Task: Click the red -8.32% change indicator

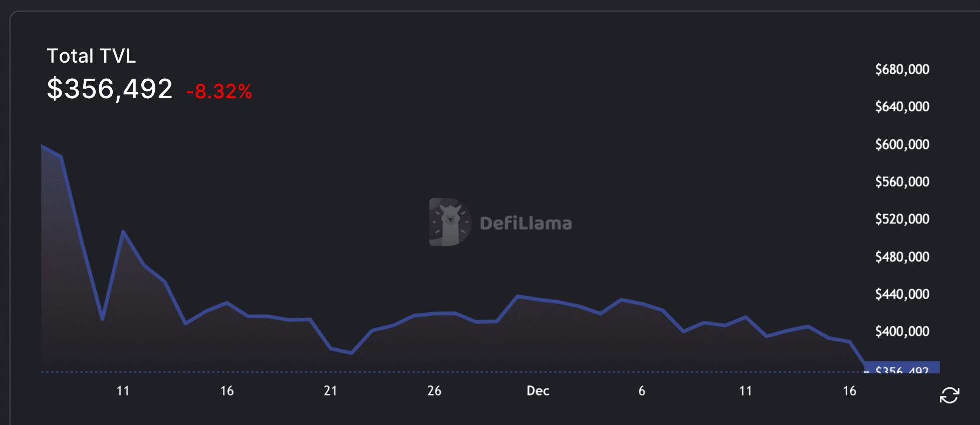Action: click(x=219, y=92)
